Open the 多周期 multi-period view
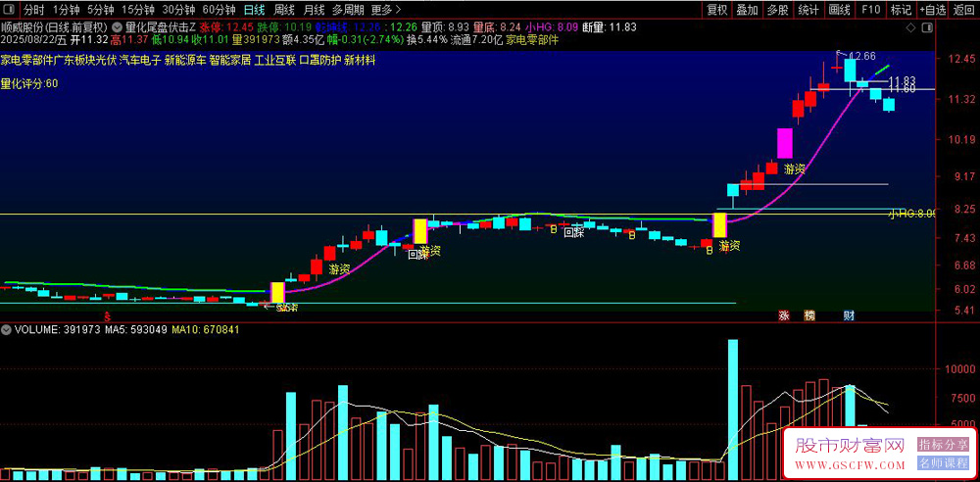 point(348,10)
